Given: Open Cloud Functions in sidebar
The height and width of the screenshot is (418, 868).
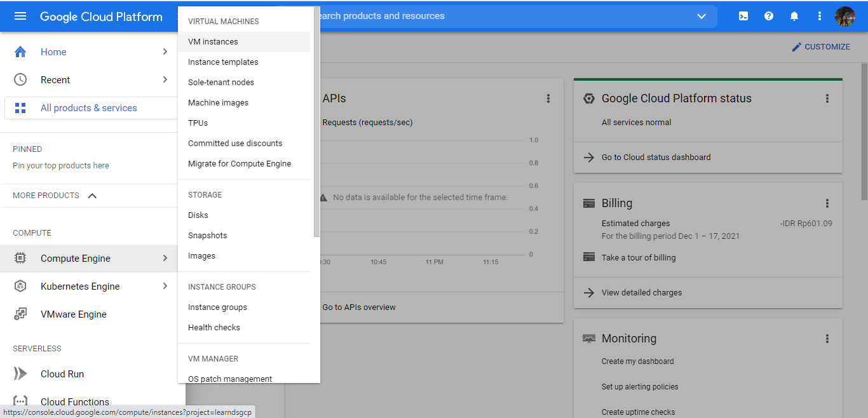Looking at the screenshot, I should pyautogui.click(x=75, y=401).
